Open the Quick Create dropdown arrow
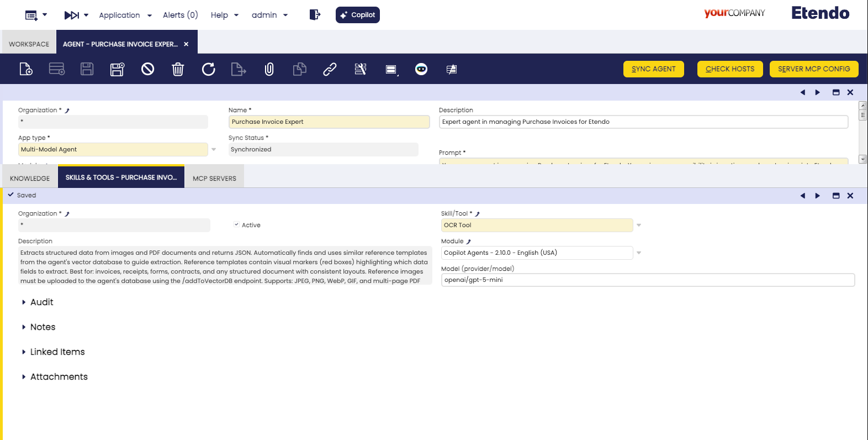Viewport: 868px width, 440px height. pyautogui.click(x=45, y=15)
